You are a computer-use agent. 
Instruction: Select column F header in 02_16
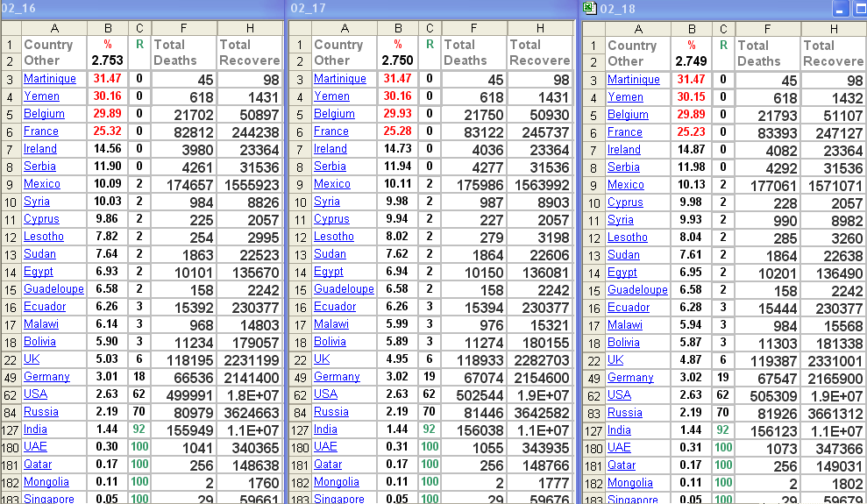[x=183, y=28]
